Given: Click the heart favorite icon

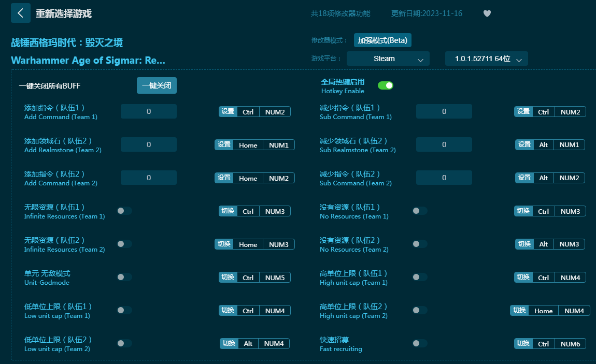Looking at the screenshot, I should coord(487,13).
